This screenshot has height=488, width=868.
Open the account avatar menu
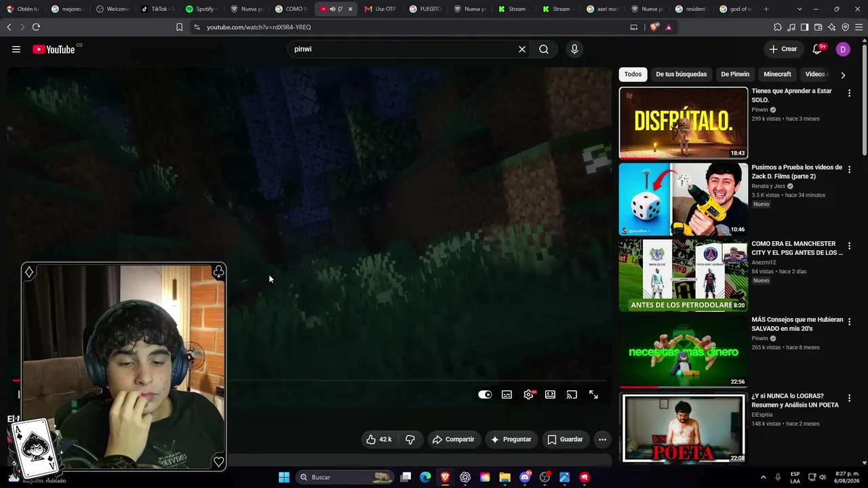click(843, 49)
